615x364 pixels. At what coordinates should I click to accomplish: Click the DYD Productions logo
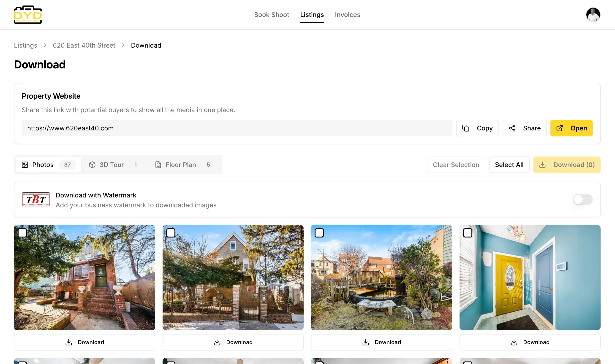coord(28,15)
